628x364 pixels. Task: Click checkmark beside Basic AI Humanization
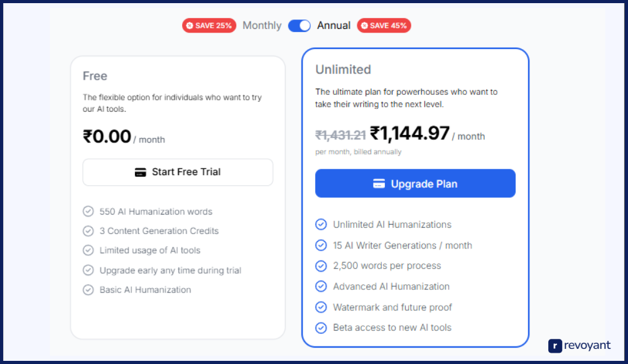(88, 290)
